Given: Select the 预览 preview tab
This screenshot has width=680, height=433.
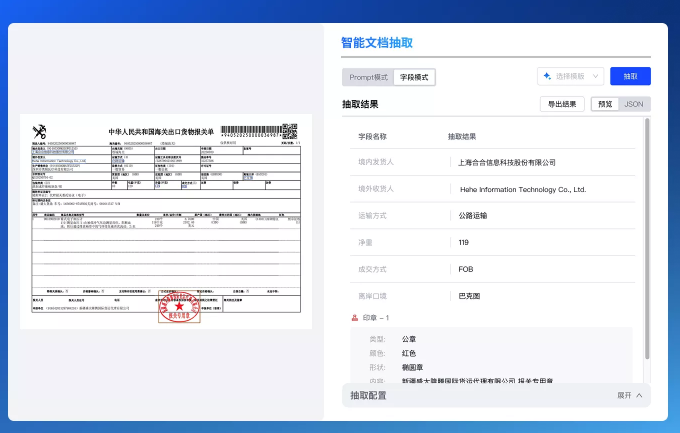Looking at the screenshot, I should coord(604,104).
